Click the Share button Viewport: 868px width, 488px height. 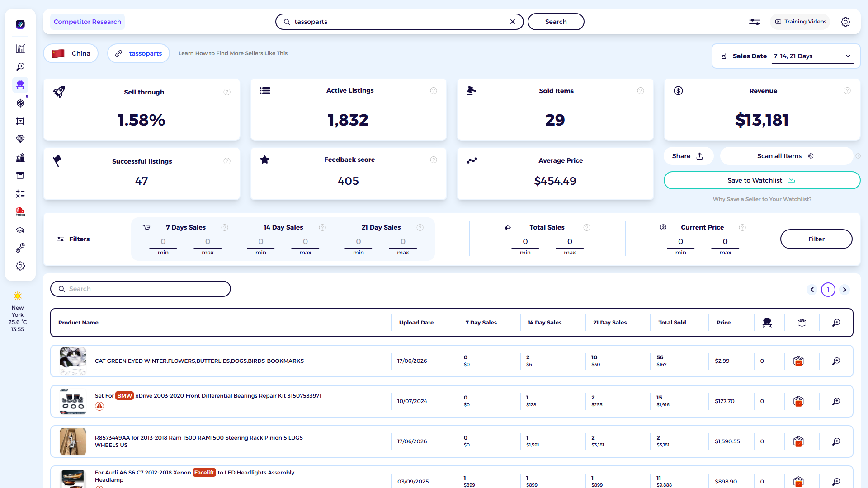point(688,156)
